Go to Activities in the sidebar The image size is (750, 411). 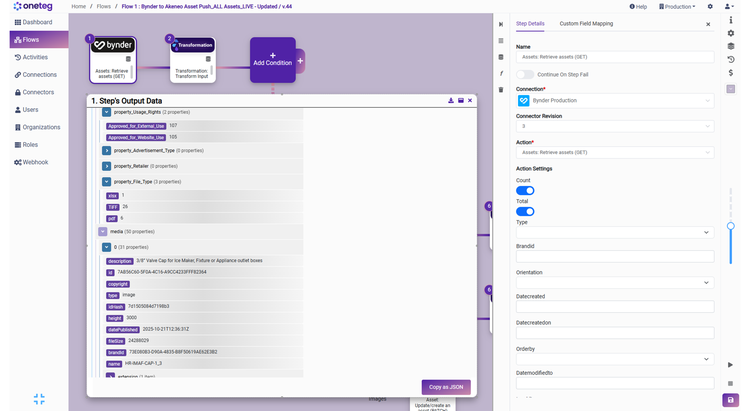pos(31,57)
